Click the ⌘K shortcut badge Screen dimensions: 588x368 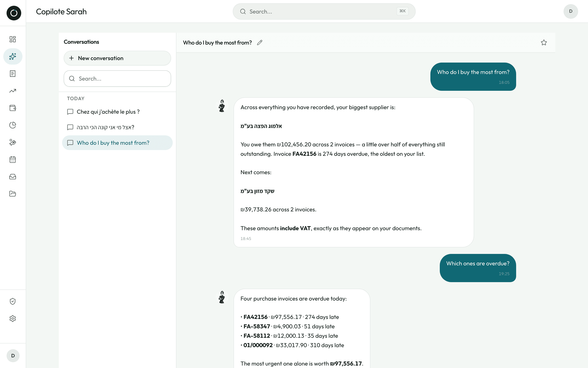pyautogui.click(x=403, y=11)
